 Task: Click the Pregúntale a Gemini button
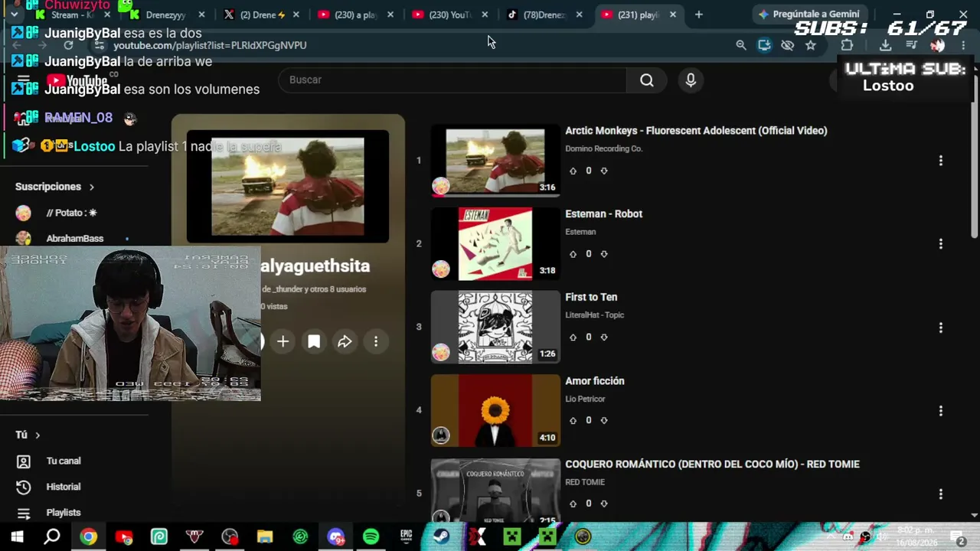(808, 14)
